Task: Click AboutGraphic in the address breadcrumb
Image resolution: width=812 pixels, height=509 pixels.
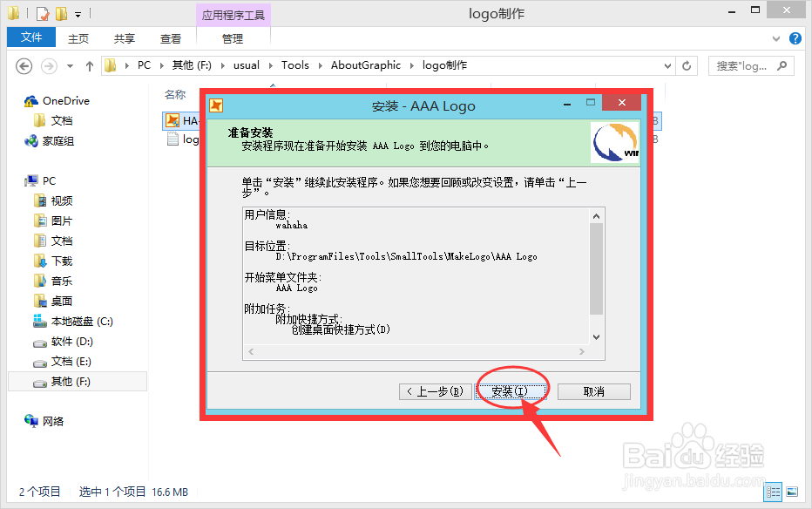Action: pyautogui.click(x=366, y=65)
